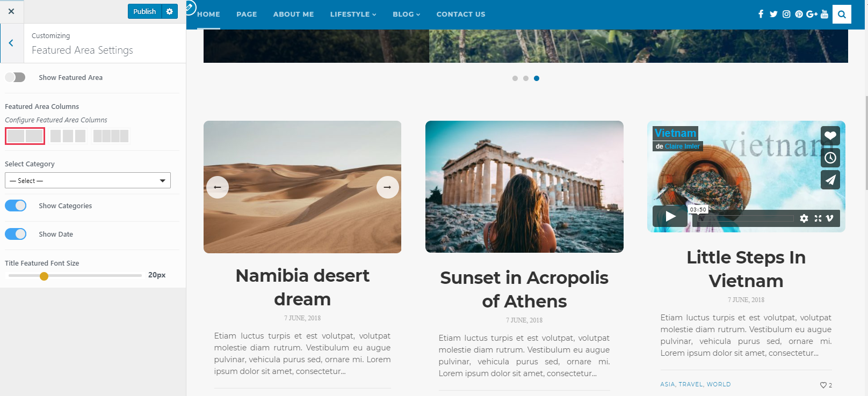This screenshot has width=868, height=396.
Task: Go back using the customizer arrow
Action: (11, 43)
